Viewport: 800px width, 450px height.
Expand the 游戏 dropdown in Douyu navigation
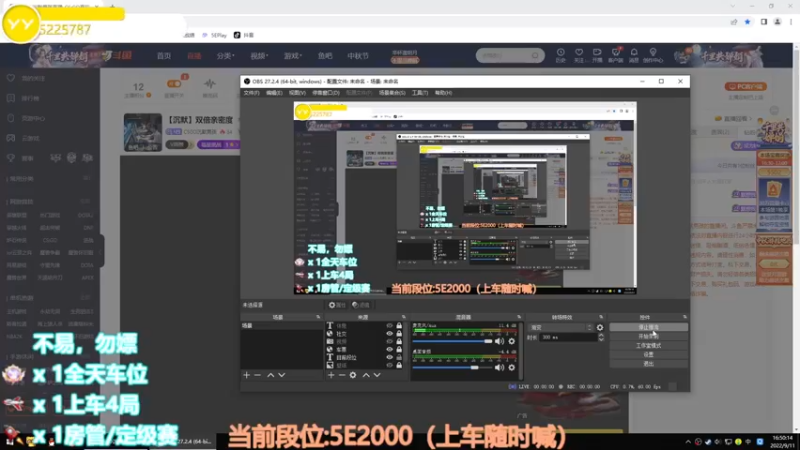pos(293,56)
